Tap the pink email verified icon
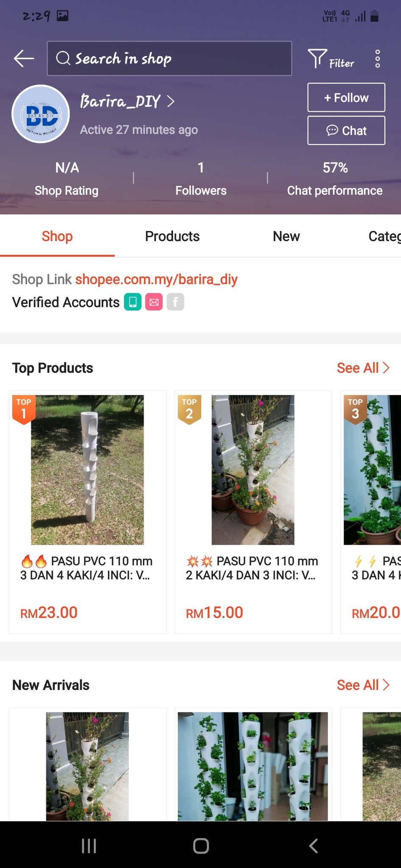This screenshot has width=401, height=868. [x=154, y=302]
